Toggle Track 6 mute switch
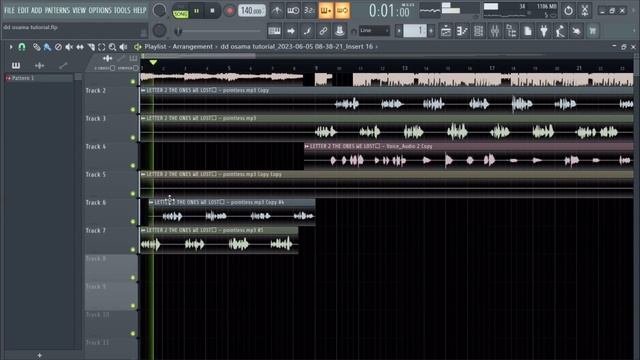This screenshot has height=360, width=640. tap(133, 222)
